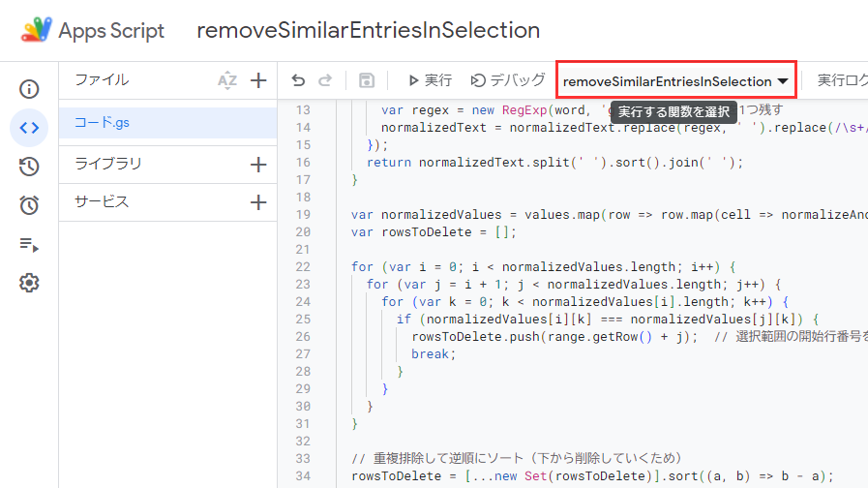This screenshot has width=868, height=488.
Task: Click the Redo arrow in toolbar
Action: click(325, 81)
